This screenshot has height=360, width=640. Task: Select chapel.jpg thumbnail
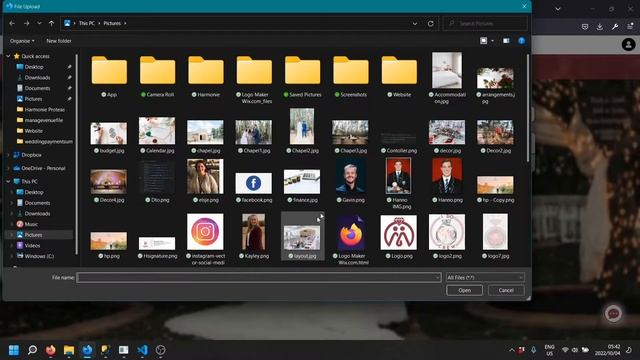tap(205, 132)
